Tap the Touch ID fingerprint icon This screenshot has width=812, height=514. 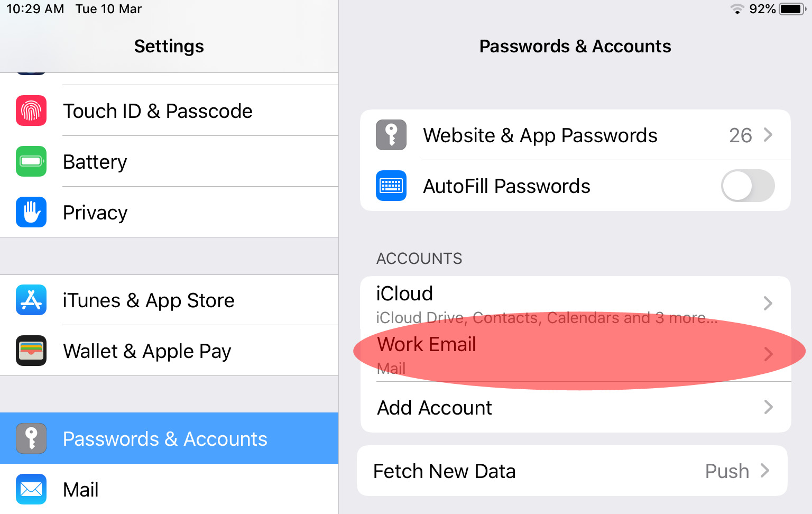pyautogui.click(x=31, y=111)
